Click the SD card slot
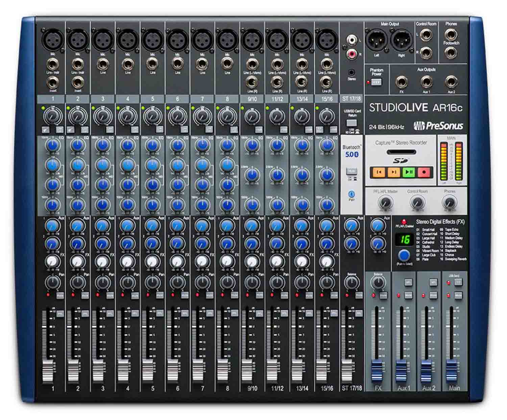Viewport: 507px width, 420px height. (x=401, y=153)
